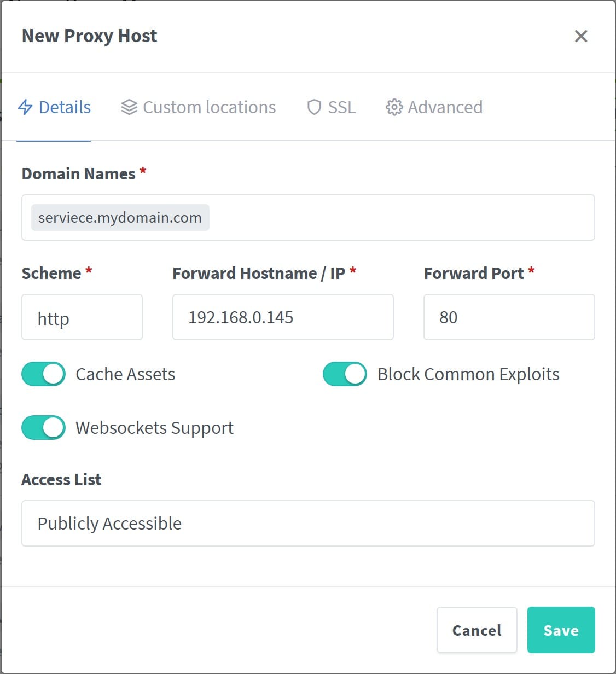Screen dimensions: 616x674
Task: Expand the Publicly Accessible selector
Action: pyautogui.click(x=308, y=523)
